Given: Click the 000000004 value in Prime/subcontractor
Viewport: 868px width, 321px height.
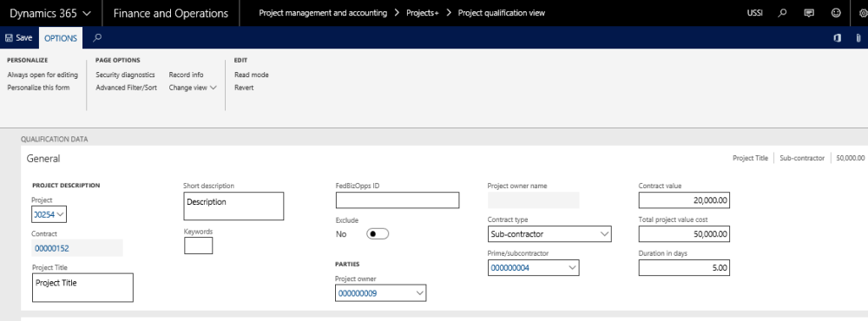Looking at the screenshot, I should coord(510,268).
